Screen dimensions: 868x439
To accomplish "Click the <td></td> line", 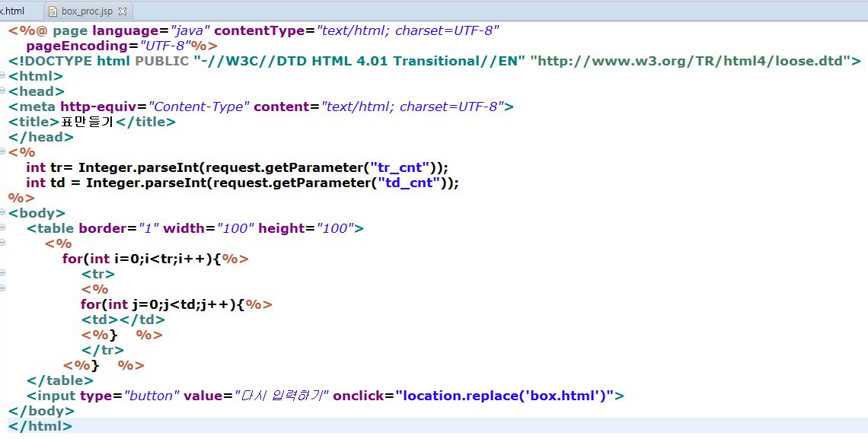I will tap(123, 320).
